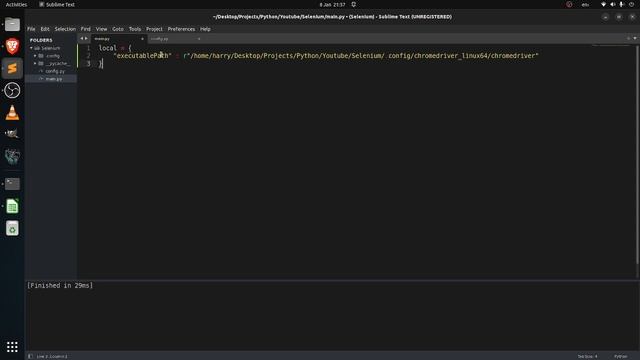Open the Preferences menu

pos(181,29)
